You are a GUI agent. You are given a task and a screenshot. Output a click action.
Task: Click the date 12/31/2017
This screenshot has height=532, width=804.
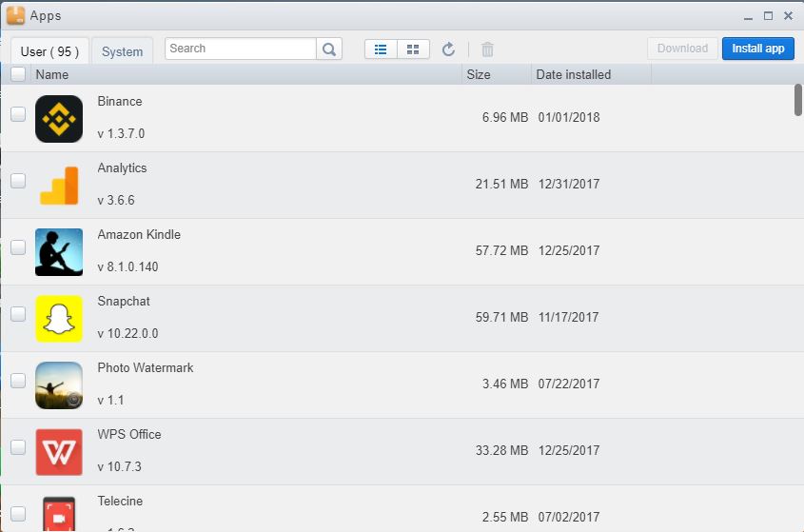(x=569, y=185)
